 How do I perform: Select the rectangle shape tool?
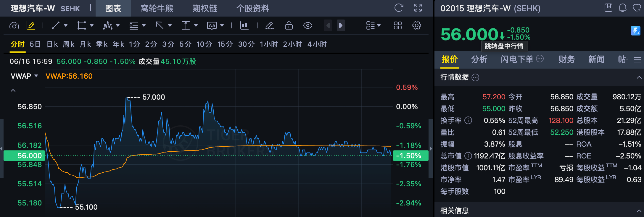tap(82, 26)
